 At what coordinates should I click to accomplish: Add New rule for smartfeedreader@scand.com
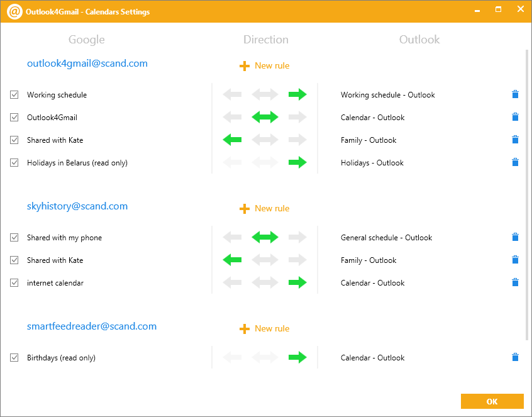click(264, 328)
